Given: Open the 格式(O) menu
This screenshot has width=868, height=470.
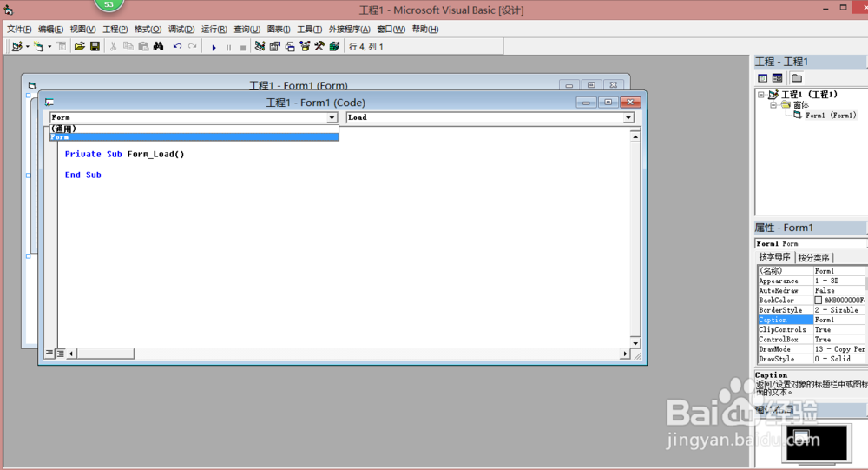Looking at the screenshot, I should tap(148, 30).
